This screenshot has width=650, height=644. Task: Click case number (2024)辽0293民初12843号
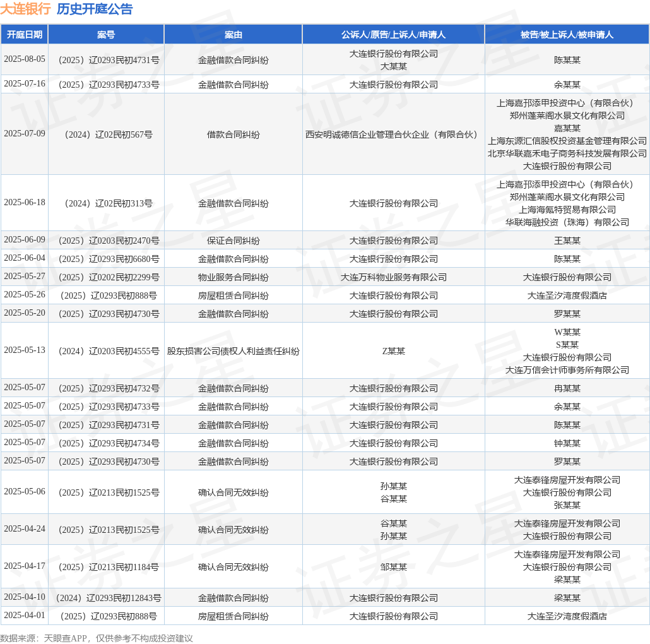pyautogui.click(x=106, y=597)
